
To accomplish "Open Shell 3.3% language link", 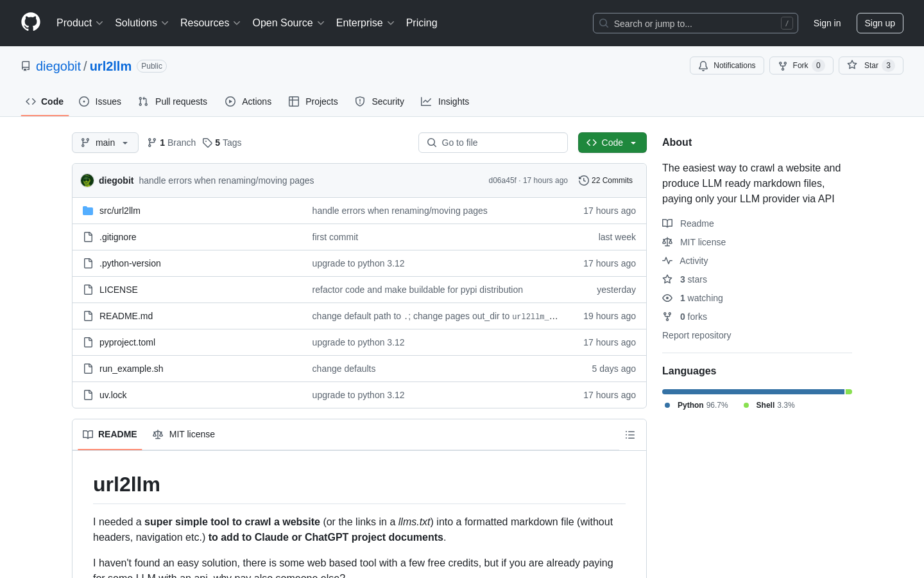I will (769, 405).
